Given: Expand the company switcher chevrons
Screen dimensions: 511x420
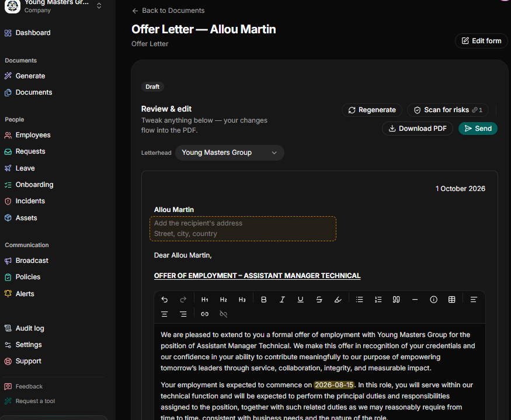Looking at the screenshot, I should [99, 5].
